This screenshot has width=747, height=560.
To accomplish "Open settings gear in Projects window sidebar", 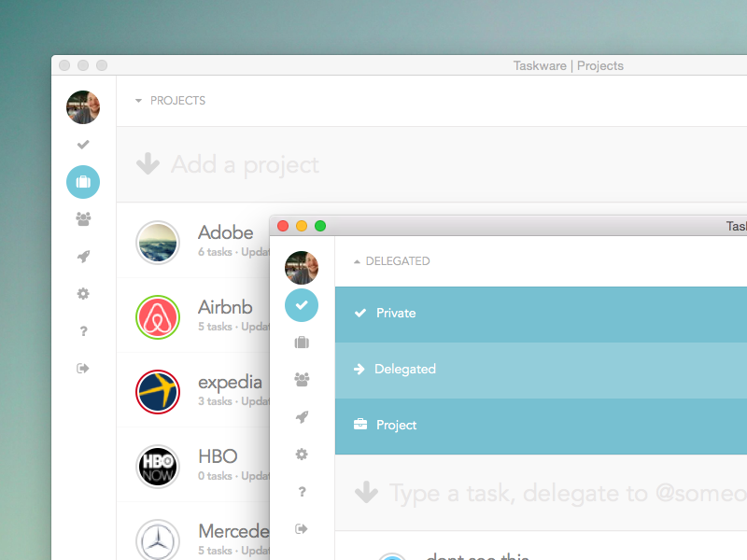I will [83, 294].
